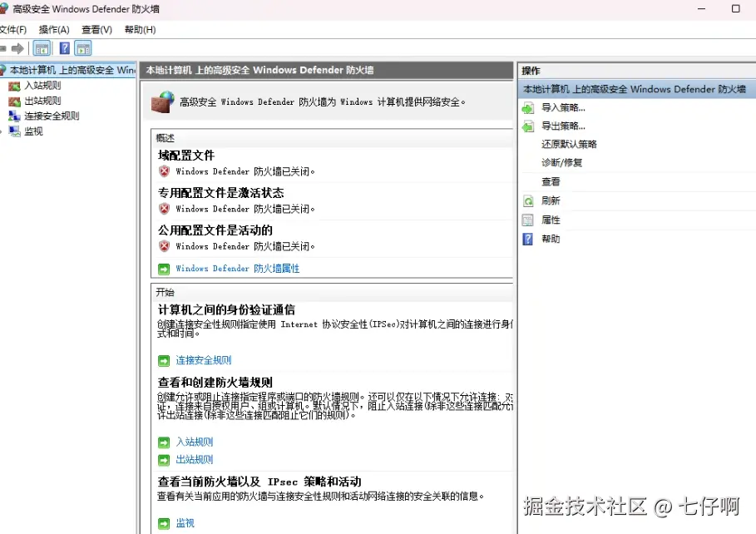
Task: Click the show/hide action pane toolbar icon
Action: coord(83,48)
